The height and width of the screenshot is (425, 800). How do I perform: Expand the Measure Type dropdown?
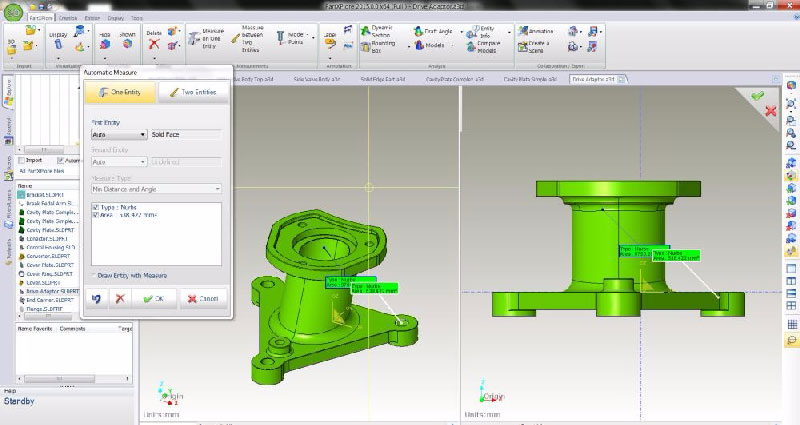tap(155, 188)
